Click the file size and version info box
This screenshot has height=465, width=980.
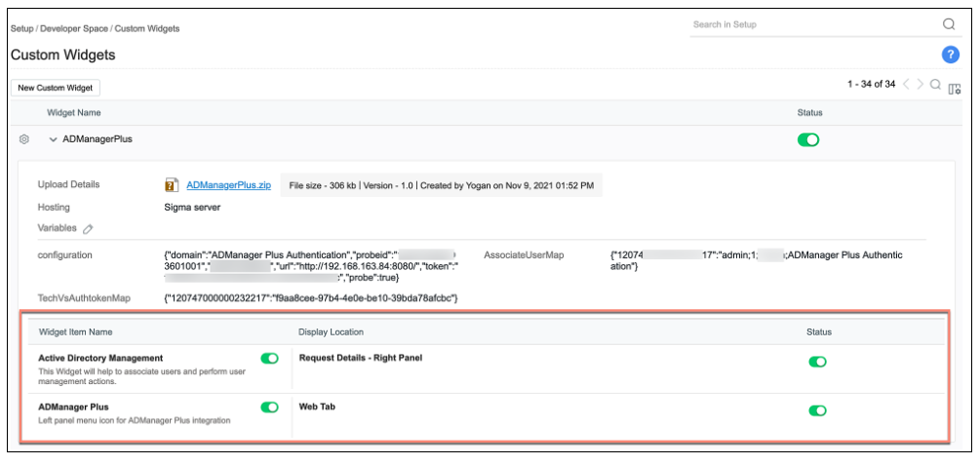click(x=442, y=185)
